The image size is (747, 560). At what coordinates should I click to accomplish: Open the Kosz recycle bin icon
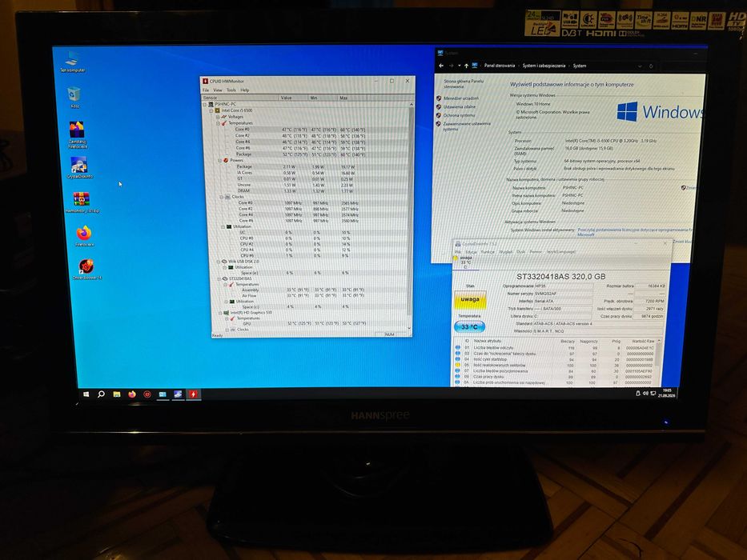[74, 97]
